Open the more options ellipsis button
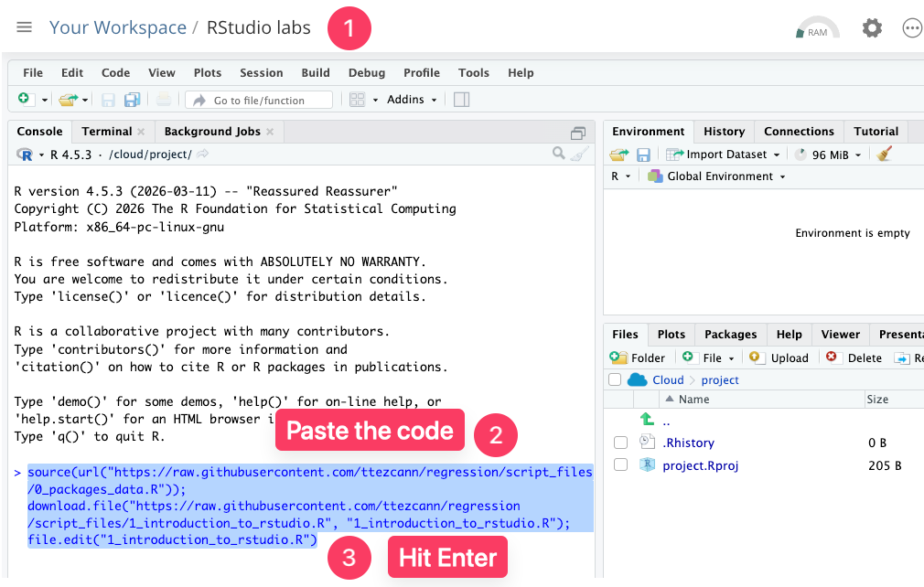 pyautogui.click(x=912, y=27)
